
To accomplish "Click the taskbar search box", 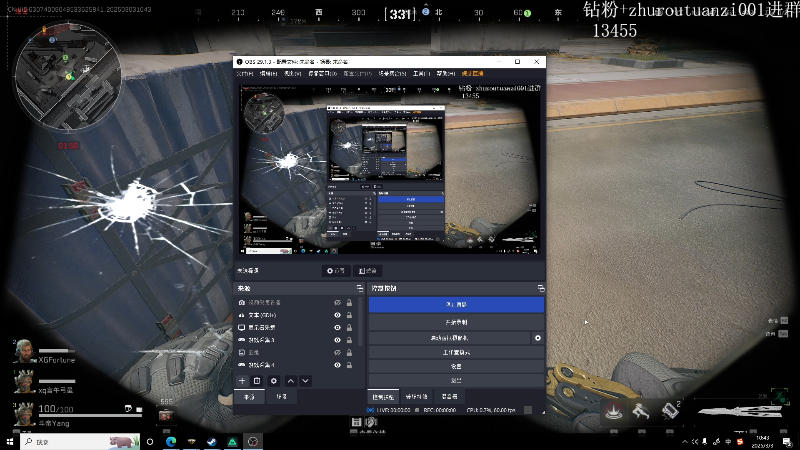I will (x=80, y=442).
